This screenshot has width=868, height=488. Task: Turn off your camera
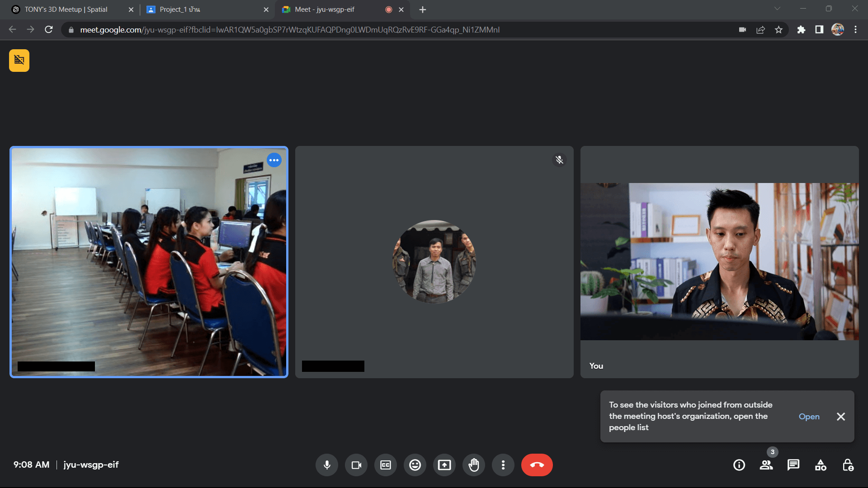[x=356, y=465]
